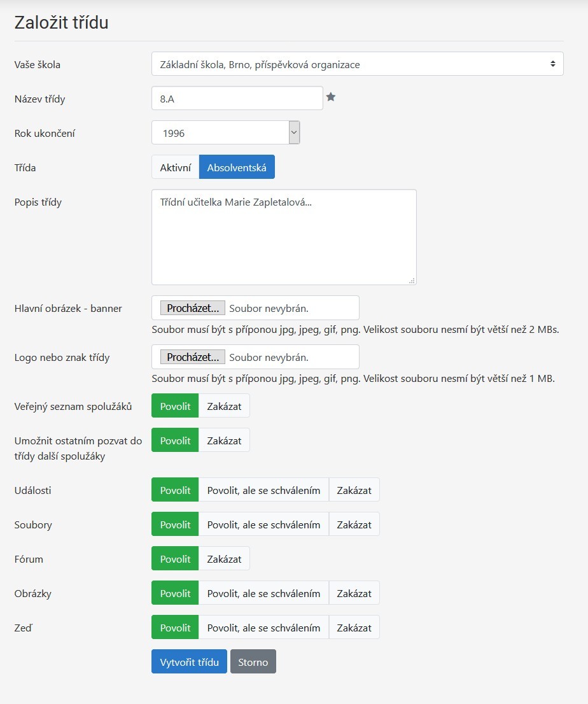Browse for a Logo nebo znak třídy file
Image resolution: width=588 pixels, height=704 pixels.
click(193, 357)
